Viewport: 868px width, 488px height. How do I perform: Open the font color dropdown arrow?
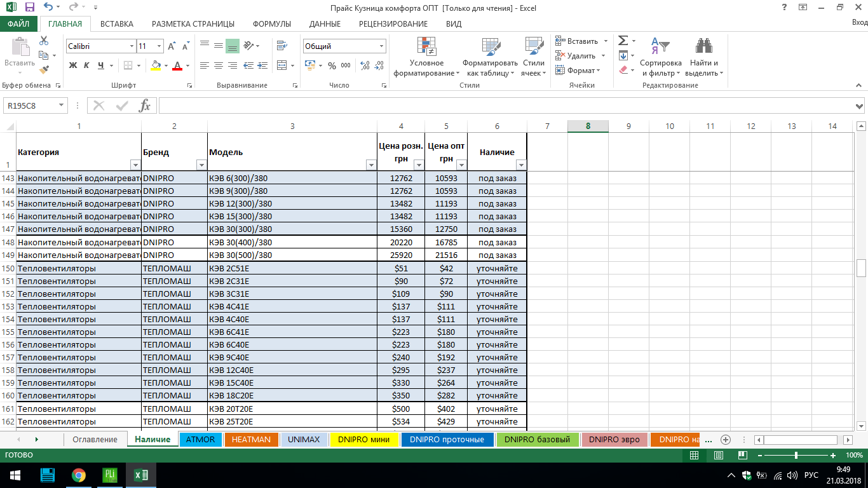tap(187, 65)
